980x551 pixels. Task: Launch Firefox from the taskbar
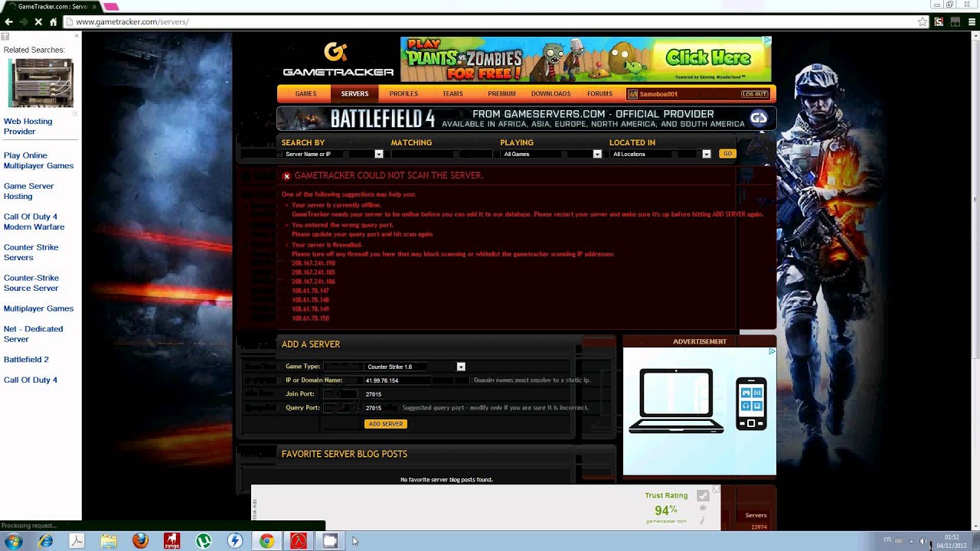click(140, 541)
